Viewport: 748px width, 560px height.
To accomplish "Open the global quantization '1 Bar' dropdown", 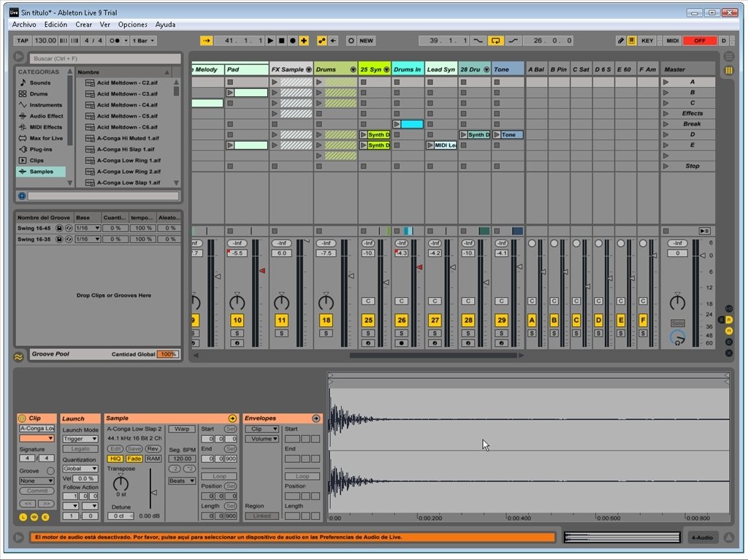I will click(143, 41).
